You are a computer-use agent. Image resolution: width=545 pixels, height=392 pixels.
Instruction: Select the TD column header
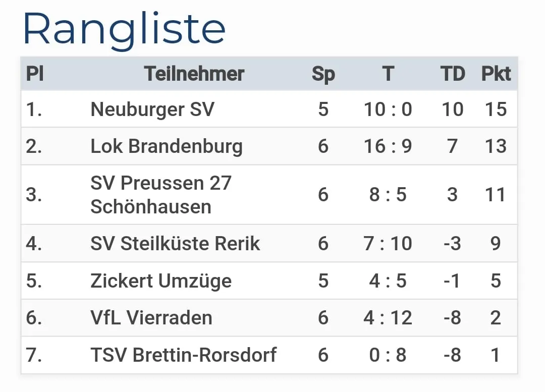pos(452,74)
